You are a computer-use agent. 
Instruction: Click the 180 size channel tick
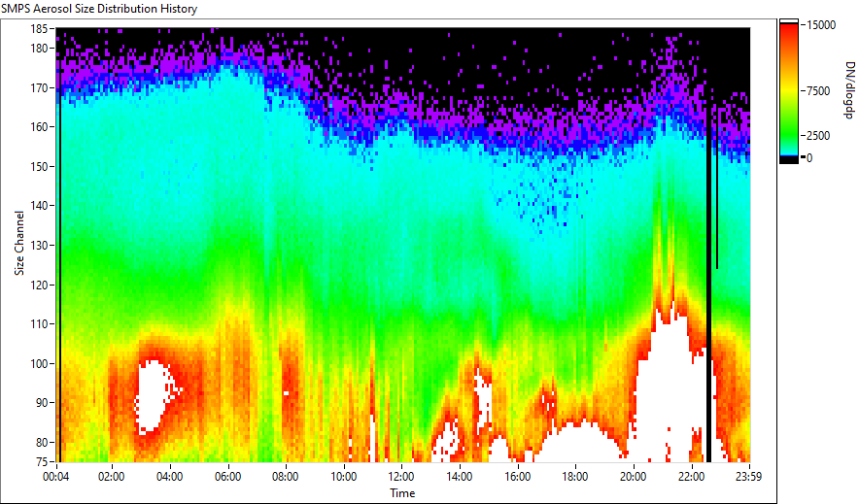click(x=40, y=49)
